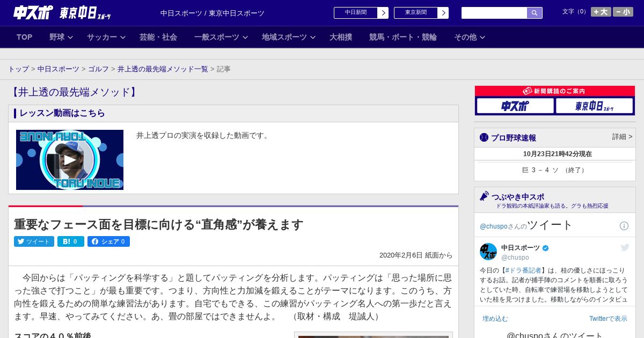Viewport: 644px width, 338px height.
Task: Click the article headline 重要なフェース面を目標に向ける
Action: coord(158,224)
